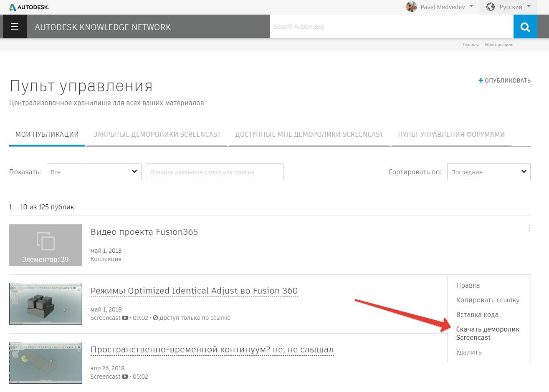The width and height of the screenshot is (549, 392).
Task: Choose Вставка кода from the context menu
Action: (477, 315)
